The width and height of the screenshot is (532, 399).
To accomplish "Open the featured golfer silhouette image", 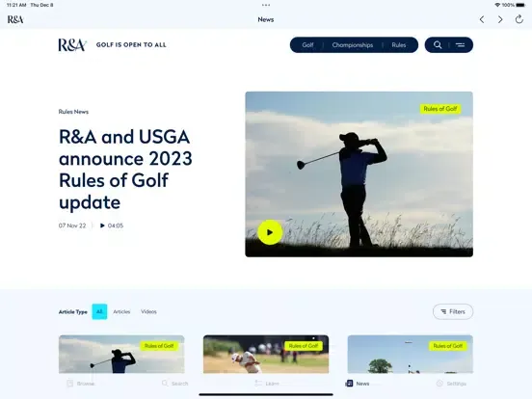I will (359, 174).
